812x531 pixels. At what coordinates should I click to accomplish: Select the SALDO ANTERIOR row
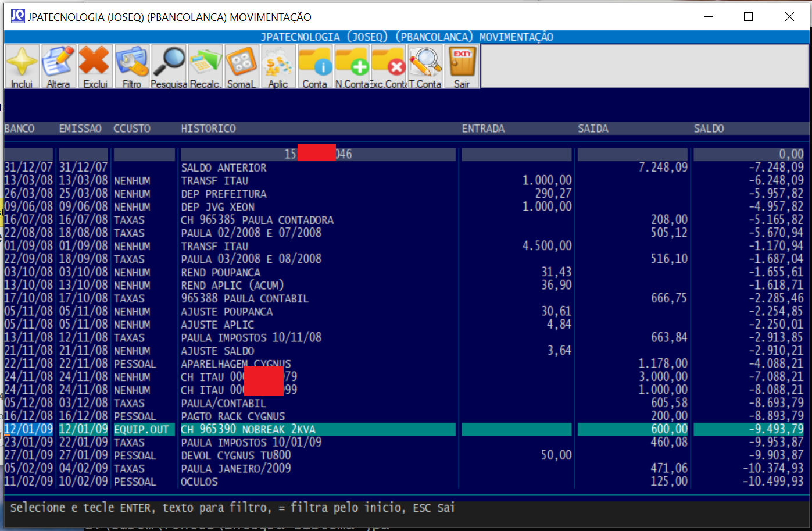(x=224, y=168)
